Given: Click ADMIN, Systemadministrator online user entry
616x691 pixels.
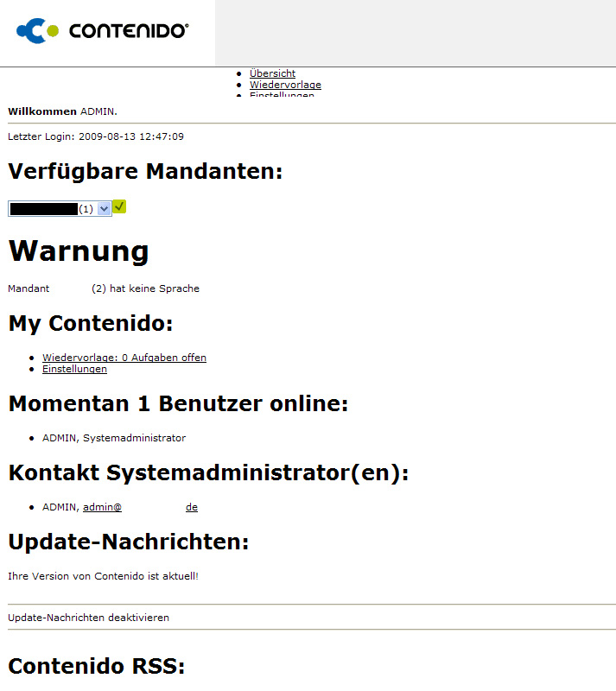Looking at the screenshot, I should [x=113, y=438].
